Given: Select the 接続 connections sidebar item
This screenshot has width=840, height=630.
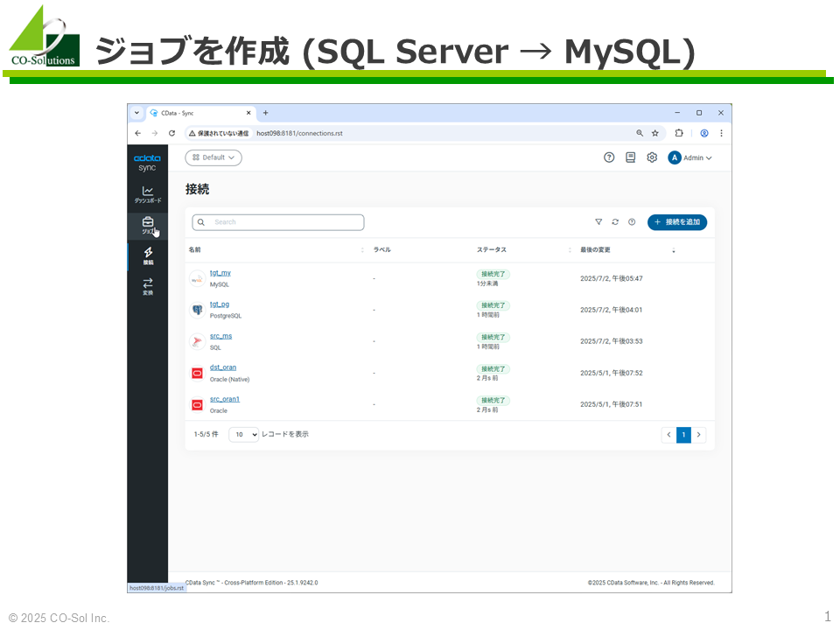Looking at the screenshot, I should 148,256.
